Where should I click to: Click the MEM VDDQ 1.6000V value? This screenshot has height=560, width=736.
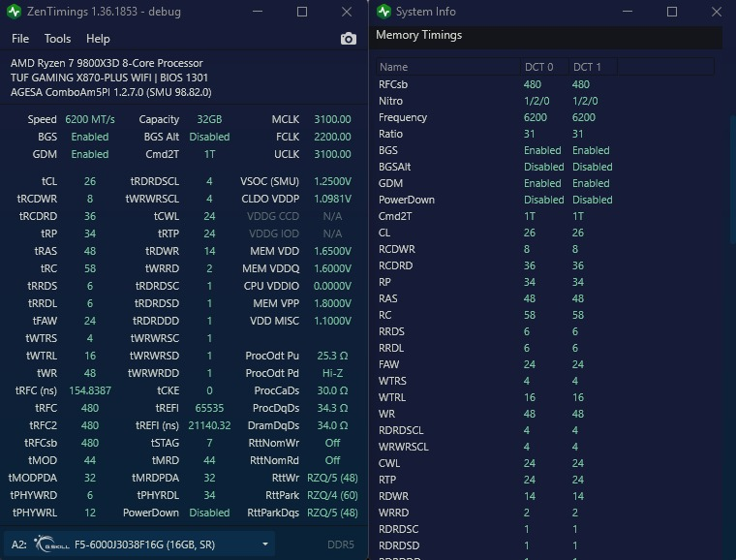coord(332,268)
